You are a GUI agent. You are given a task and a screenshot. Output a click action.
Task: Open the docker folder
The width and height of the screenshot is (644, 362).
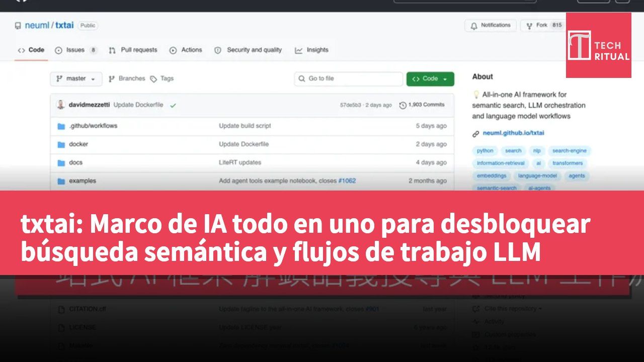(78, 144)
